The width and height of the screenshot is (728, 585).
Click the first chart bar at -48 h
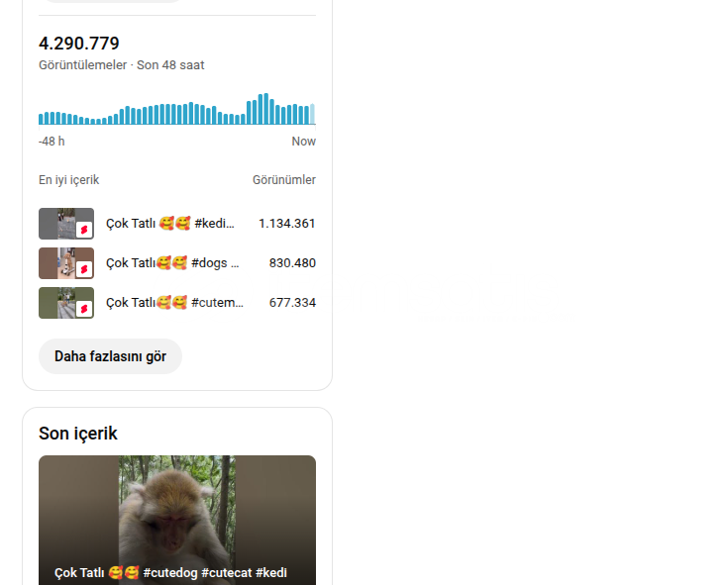point(41,119)
